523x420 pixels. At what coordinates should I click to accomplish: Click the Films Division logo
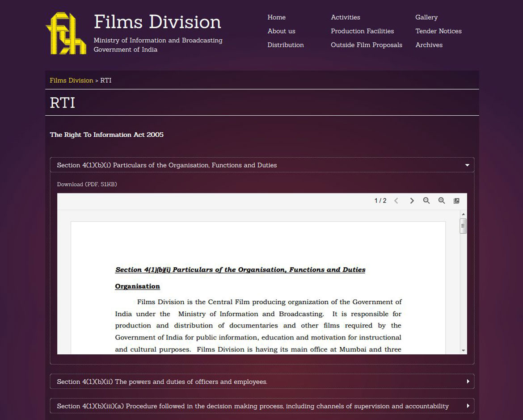point(66,34)
